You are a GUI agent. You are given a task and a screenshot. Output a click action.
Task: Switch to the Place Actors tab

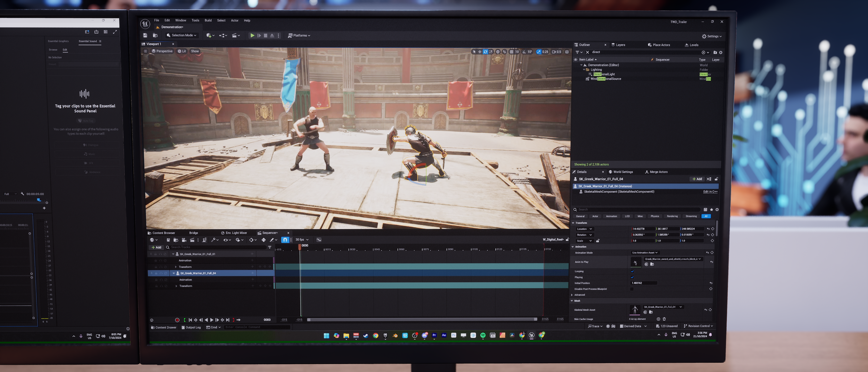pyautogui.click(x=659, y=45)
